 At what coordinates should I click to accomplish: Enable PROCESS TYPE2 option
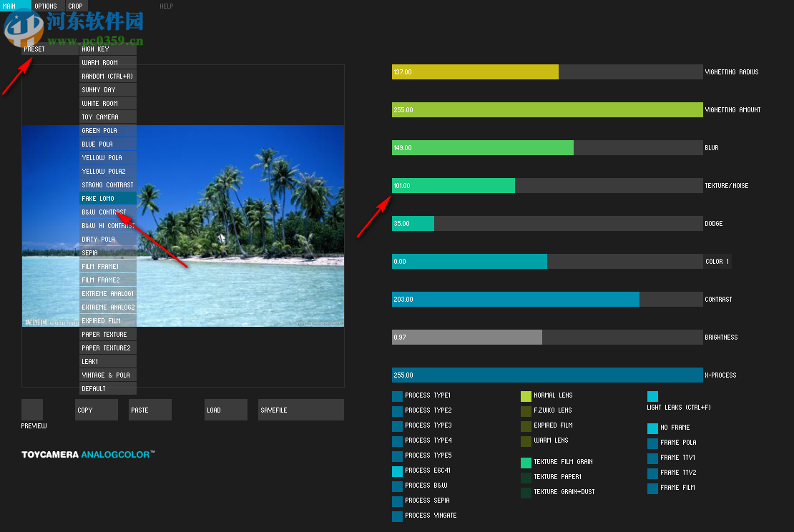[x=398, y=411]
